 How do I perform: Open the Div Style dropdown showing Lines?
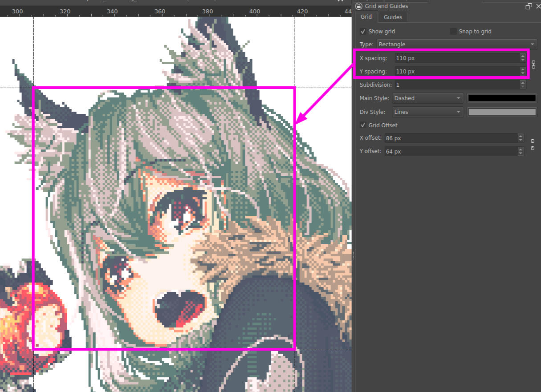tap(427, 112)
